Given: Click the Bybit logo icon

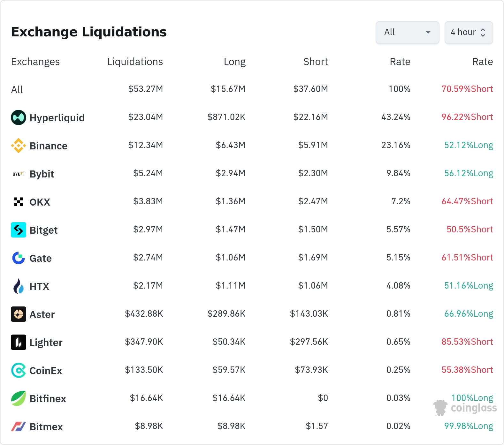Looking at the screenshot, I should tap(19, 174).
